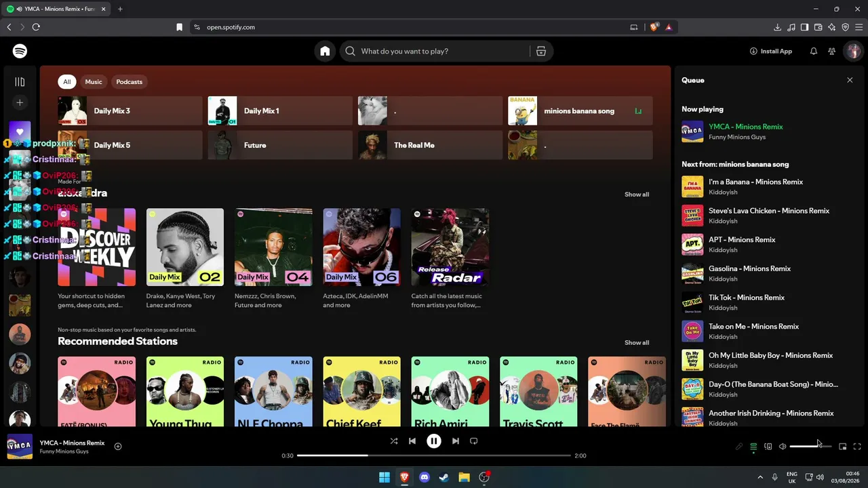Open The Real Me shortcut
868x488 pixels.
(431, 145)
